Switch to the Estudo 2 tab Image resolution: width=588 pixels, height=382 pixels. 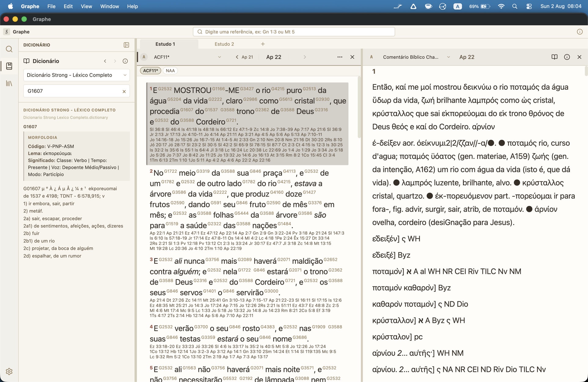pyautogui.click(x=224, y=44)
